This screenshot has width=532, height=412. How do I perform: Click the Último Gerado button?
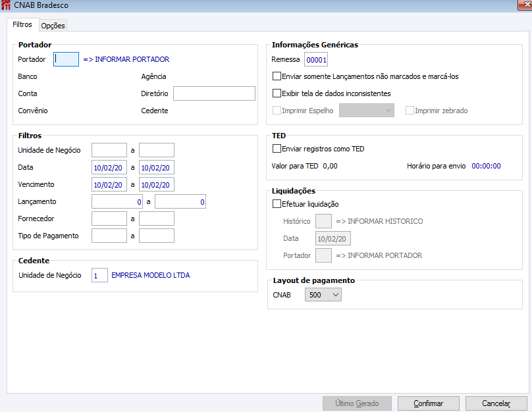tap(358, 403)
